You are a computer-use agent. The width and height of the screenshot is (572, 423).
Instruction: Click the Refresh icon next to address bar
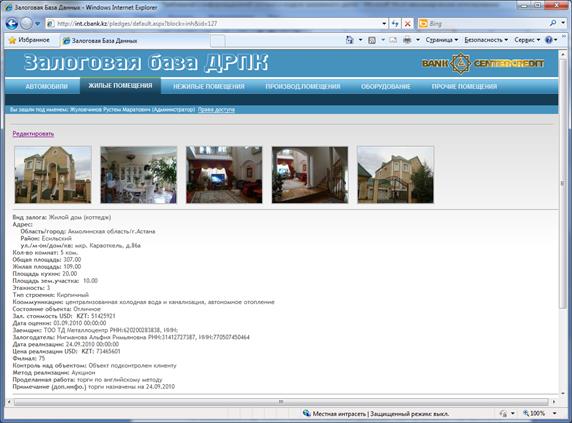click(395, 24)
